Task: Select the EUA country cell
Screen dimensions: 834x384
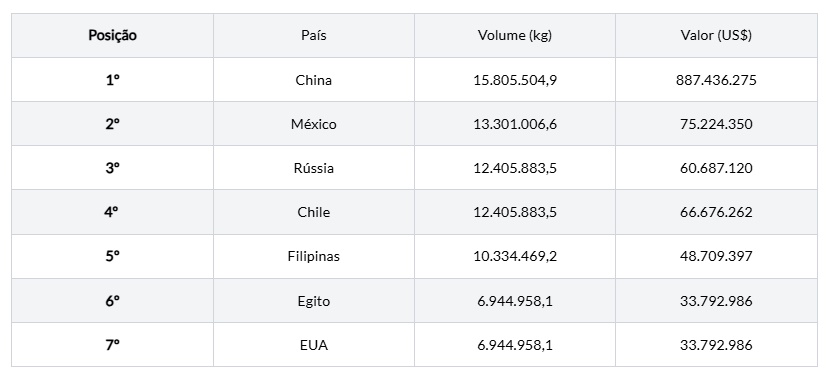Action: (314, 346)
